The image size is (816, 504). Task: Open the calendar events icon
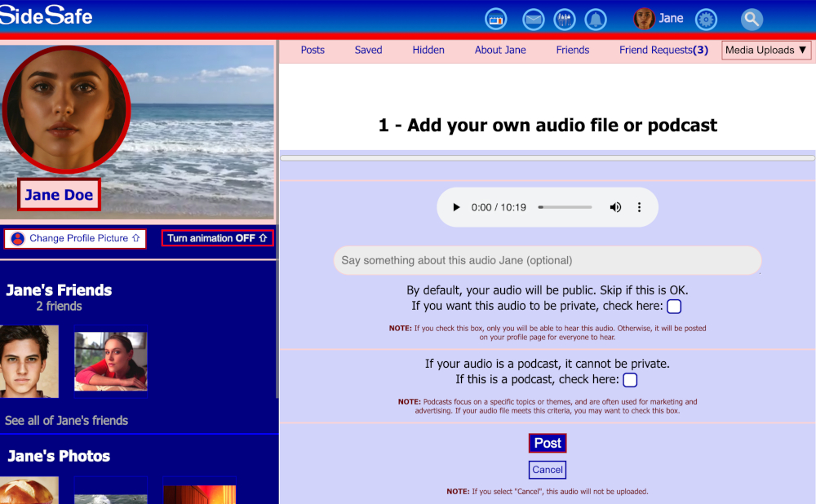(495, 19)
